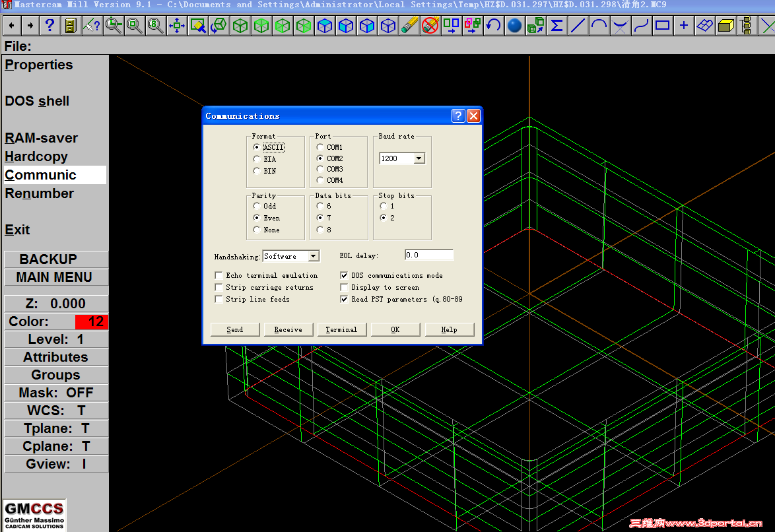Choose Renumber menu item
This screenshot has height=532, width=775.
click(39, 193)
